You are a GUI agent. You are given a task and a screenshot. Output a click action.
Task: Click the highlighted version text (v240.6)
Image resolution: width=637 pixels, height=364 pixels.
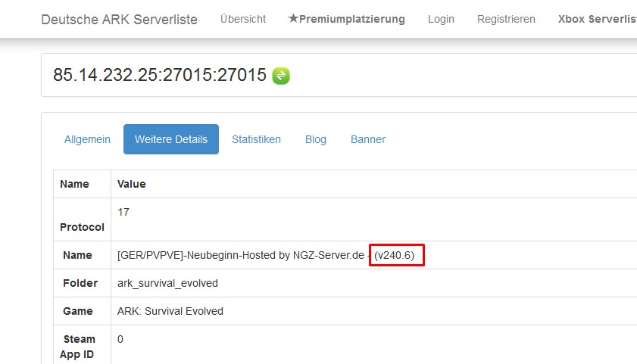395,255
